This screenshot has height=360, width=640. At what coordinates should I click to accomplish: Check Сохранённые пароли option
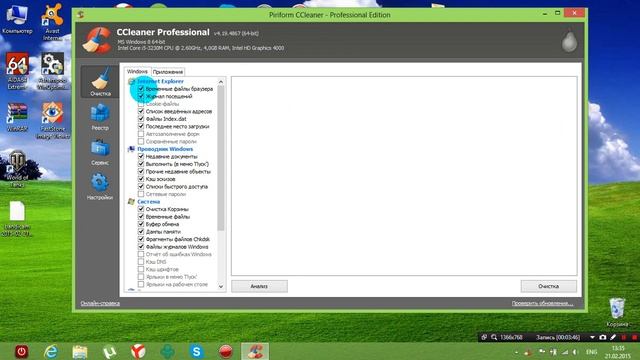(141, 141)
